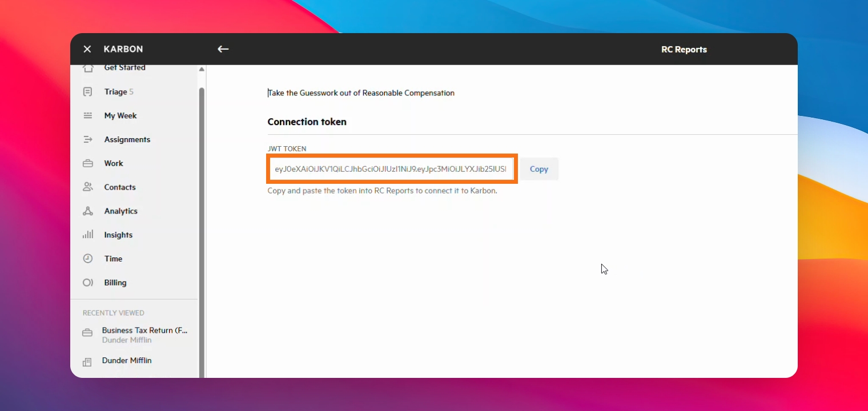Screen dimensions: 868x411
Task: Click briefcase icon beside Business Tax Return
Action: tap(87, 333)
